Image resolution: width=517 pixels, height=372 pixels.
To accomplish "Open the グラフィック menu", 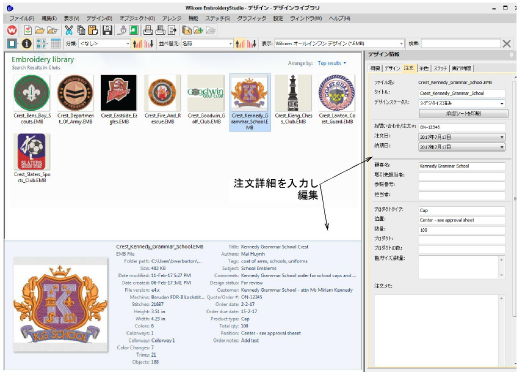I will point(252,18).
